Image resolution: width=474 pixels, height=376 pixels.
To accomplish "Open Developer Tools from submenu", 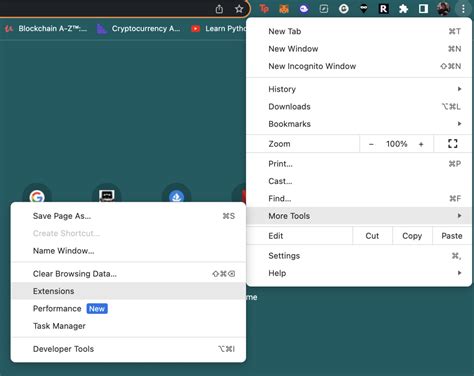I will coord(129,349).
